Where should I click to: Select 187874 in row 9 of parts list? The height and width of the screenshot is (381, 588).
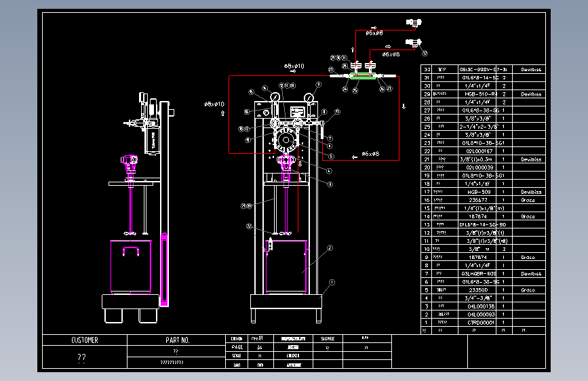click(x=477, y=257)
